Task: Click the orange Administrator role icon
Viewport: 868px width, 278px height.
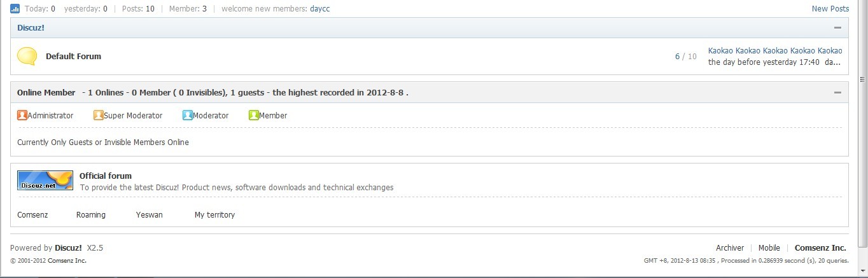Action: coord(22,115)
